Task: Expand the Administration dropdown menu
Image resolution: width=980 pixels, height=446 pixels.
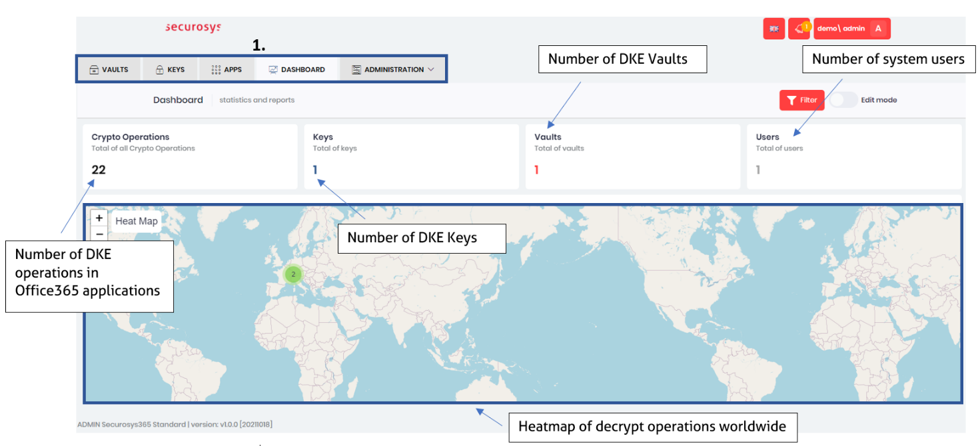Action: tap(393, 69)
